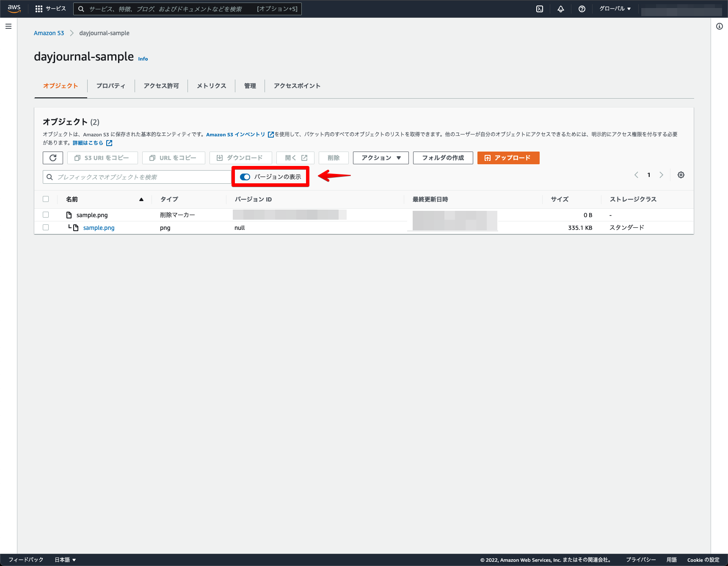Image resolution: width=728 pixels, height=566 pixels.
Task: Go to the next page arrow
Action: [x=661, y=175]
